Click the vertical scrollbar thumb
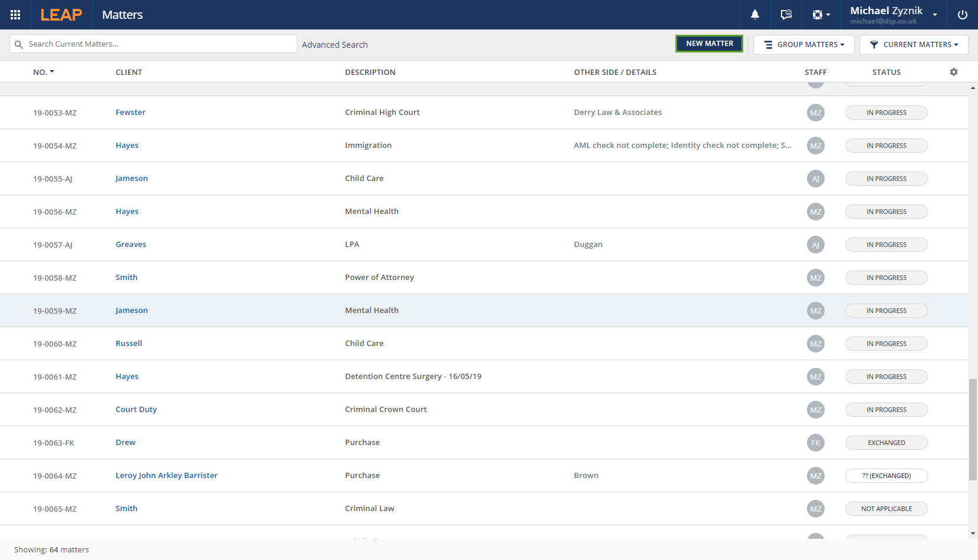Viewport: 978px width, 560px height. (x=973, y=429)
